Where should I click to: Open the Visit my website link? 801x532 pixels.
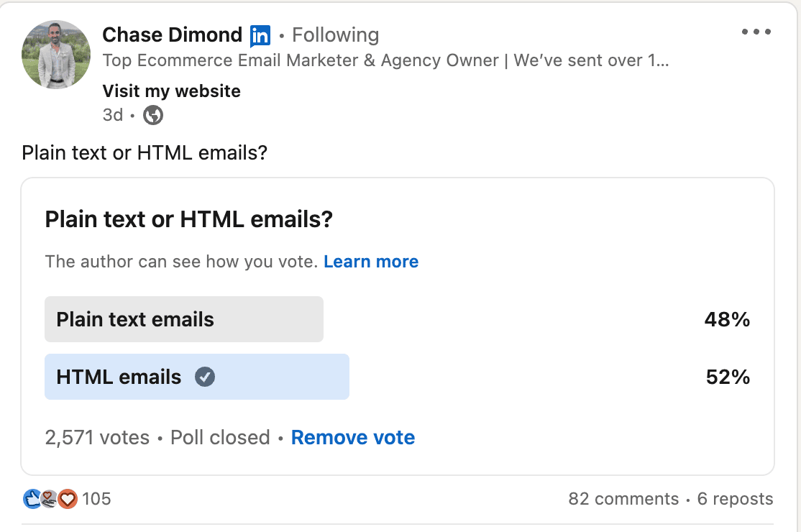coord(171,91)
